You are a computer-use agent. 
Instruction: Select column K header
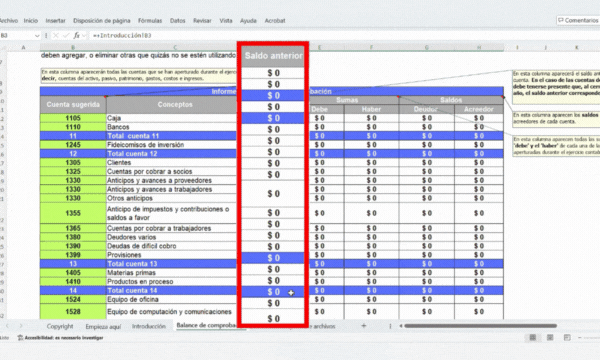[576, 48]
